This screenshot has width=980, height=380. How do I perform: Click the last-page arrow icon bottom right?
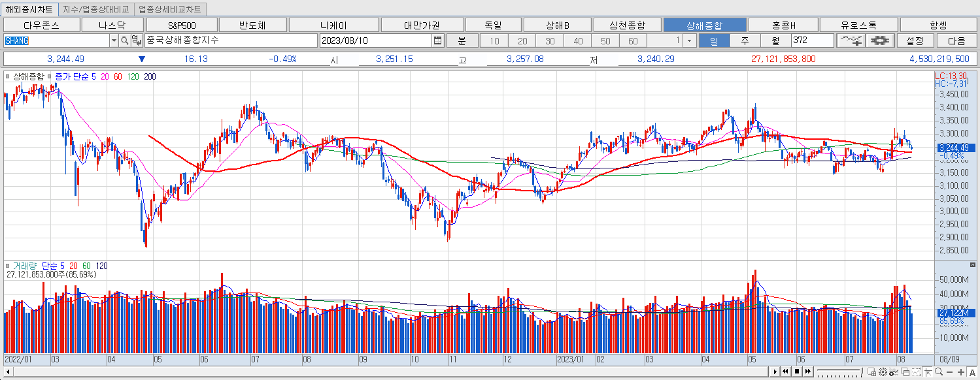click(808, 372)
